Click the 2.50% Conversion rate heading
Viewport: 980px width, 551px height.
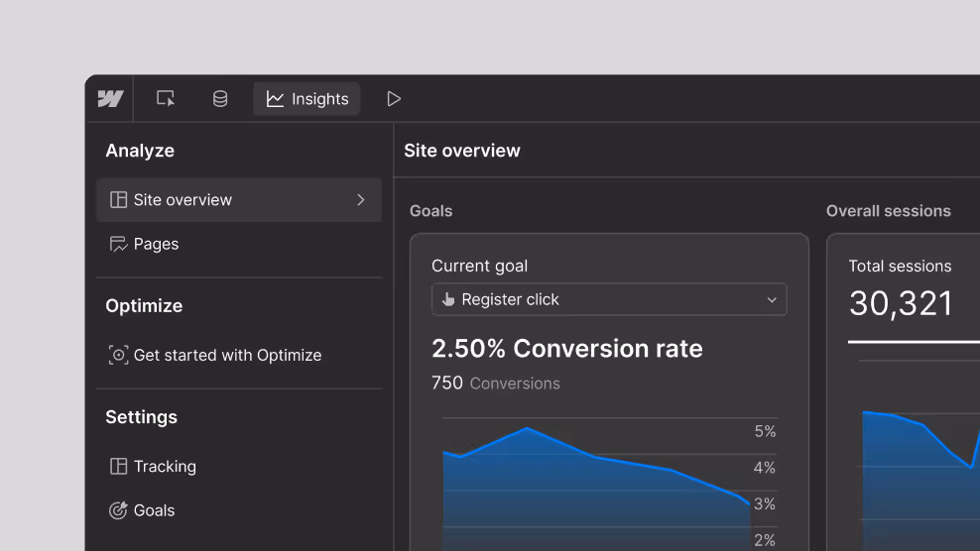(x=567, y=349)
